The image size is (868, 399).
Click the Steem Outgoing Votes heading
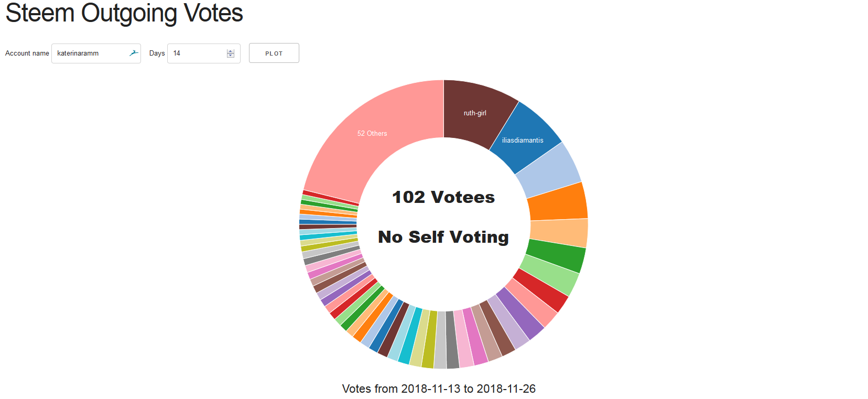[124, 13]
